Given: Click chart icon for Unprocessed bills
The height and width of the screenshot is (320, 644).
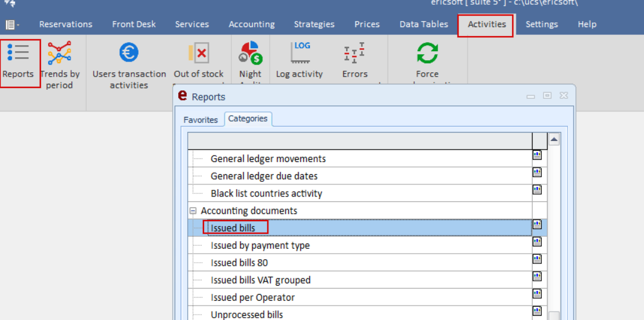Looking at the screenshot, I should point(537,310).
